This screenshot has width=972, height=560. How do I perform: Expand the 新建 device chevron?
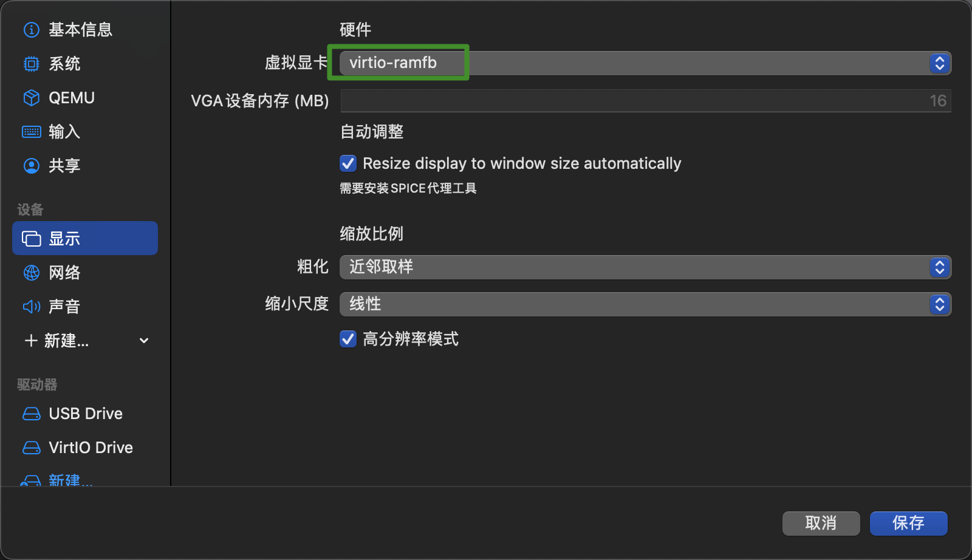pos(143,341)
